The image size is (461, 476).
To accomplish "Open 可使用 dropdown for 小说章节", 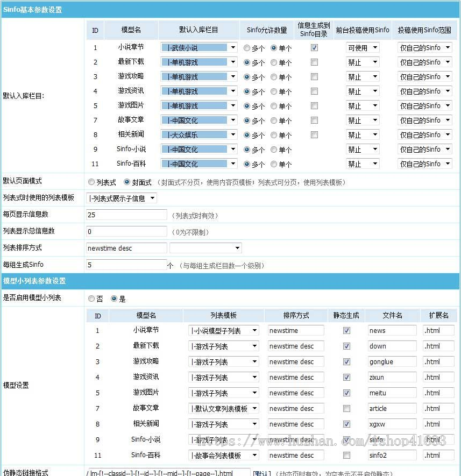I will [363, 48].
